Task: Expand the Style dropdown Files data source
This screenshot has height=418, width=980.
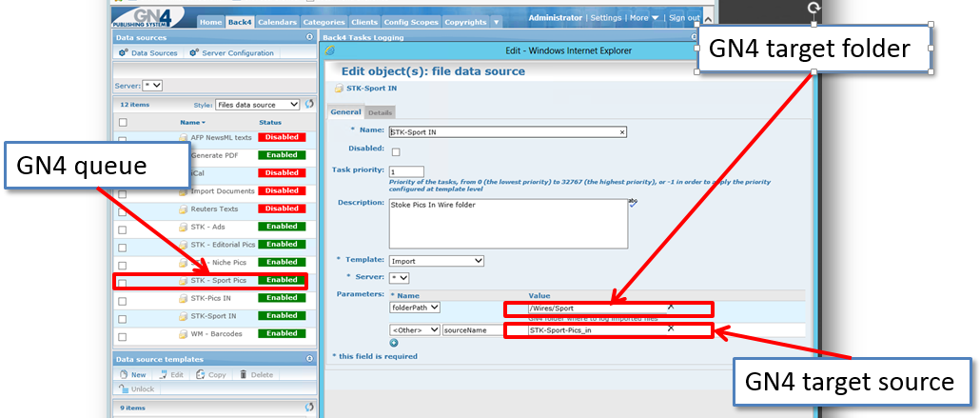Action: (257, 105)
